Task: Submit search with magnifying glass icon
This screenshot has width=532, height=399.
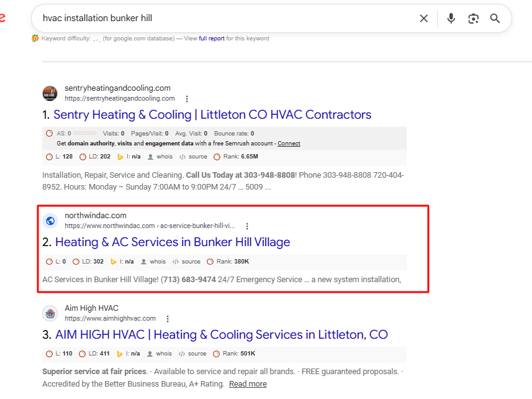Action: [x=495, y=19]
